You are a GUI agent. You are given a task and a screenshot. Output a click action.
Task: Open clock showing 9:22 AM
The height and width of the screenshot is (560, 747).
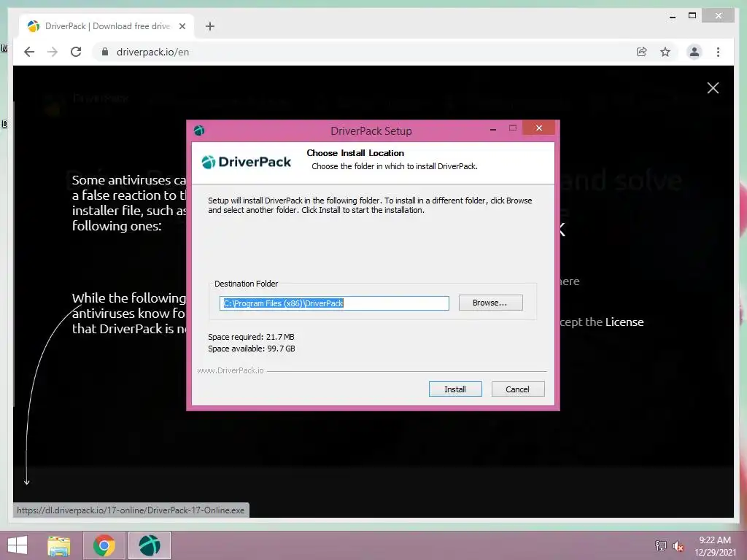point(715,546)
